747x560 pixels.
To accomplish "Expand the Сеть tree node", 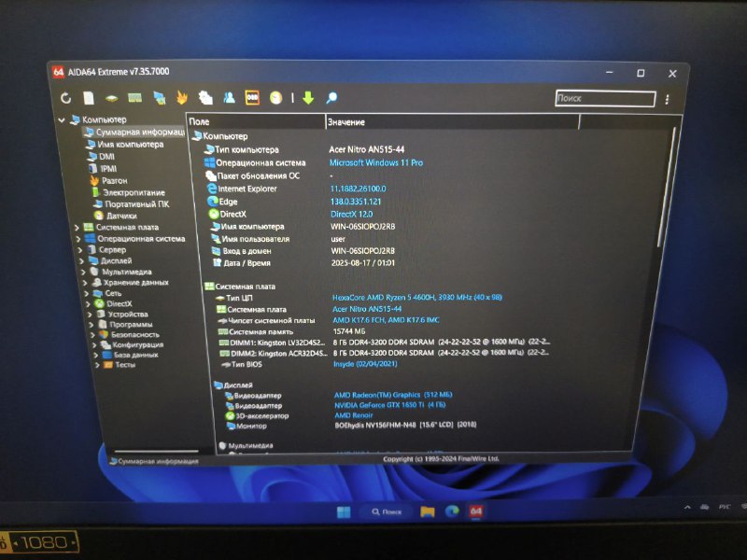I will (87, 293).
